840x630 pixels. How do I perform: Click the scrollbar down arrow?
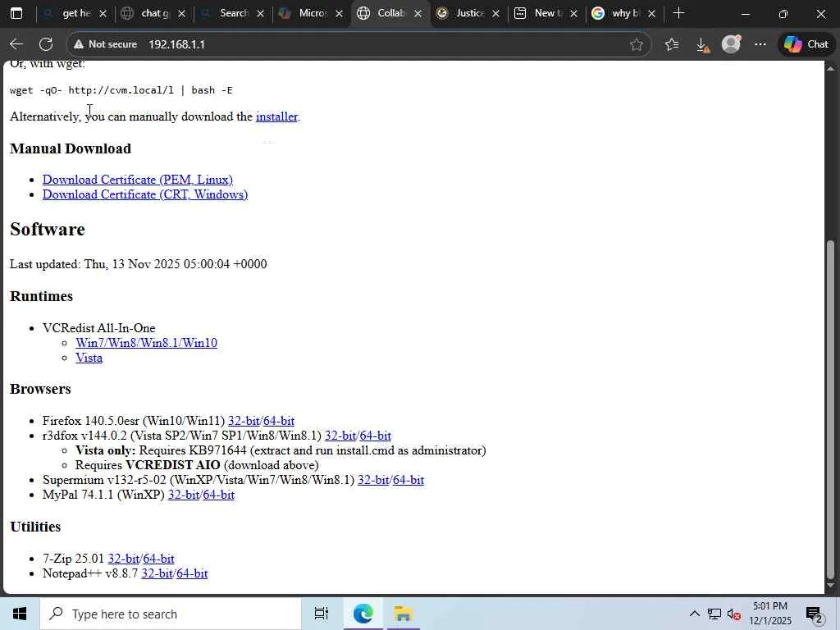click(x=831, y=585)
